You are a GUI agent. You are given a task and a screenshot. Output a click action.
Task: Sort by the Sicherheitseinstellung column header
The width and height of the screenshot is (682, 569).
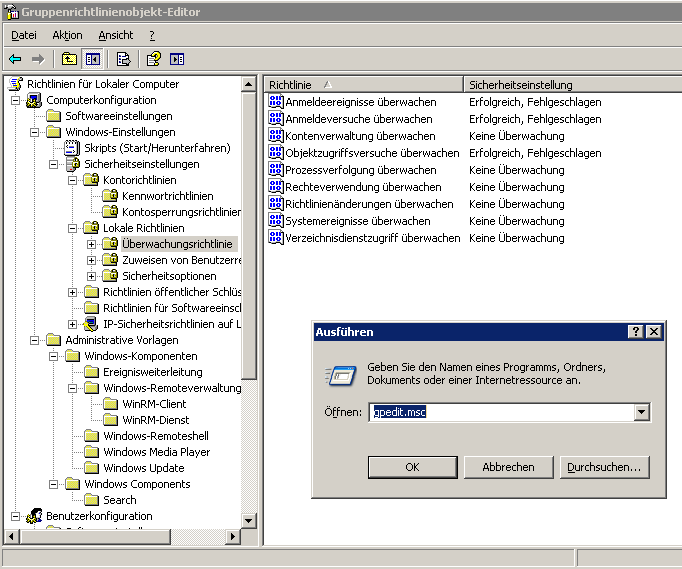[x=573, y=84]
